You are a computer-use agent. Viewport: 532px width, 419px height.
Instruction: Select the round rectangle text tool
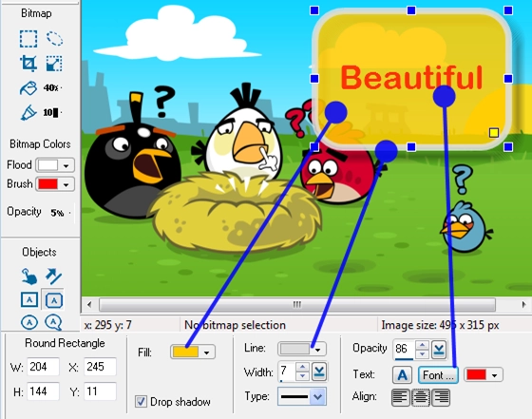tap(53, 300)
